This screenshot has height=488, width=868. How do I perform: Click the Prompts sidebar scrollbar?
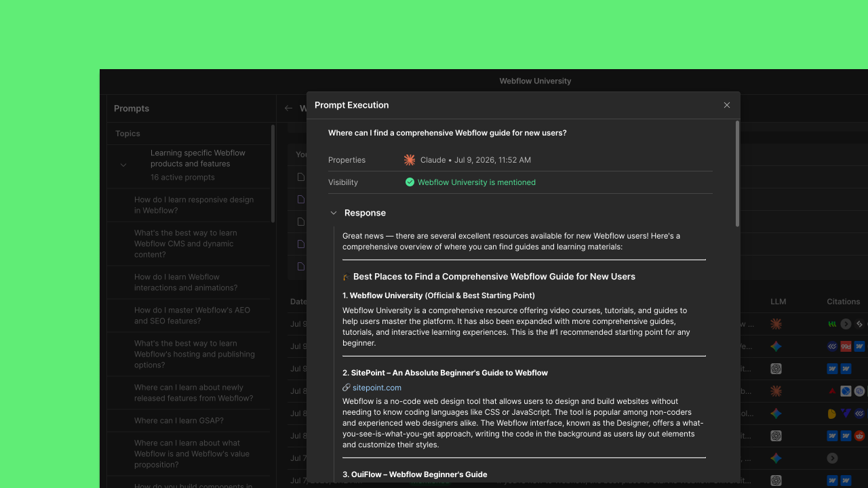(x=273, y=174)
